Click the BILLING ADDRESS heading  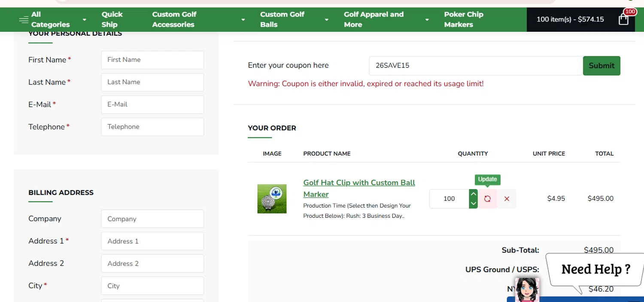point(61,192)
